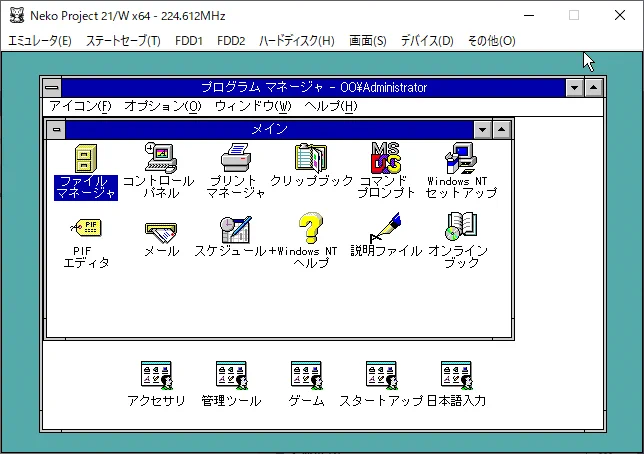The height and width of the screenshot is (454, 644).
Task: Open Program Manager's control menu box
Action: (x=52, y=87)
